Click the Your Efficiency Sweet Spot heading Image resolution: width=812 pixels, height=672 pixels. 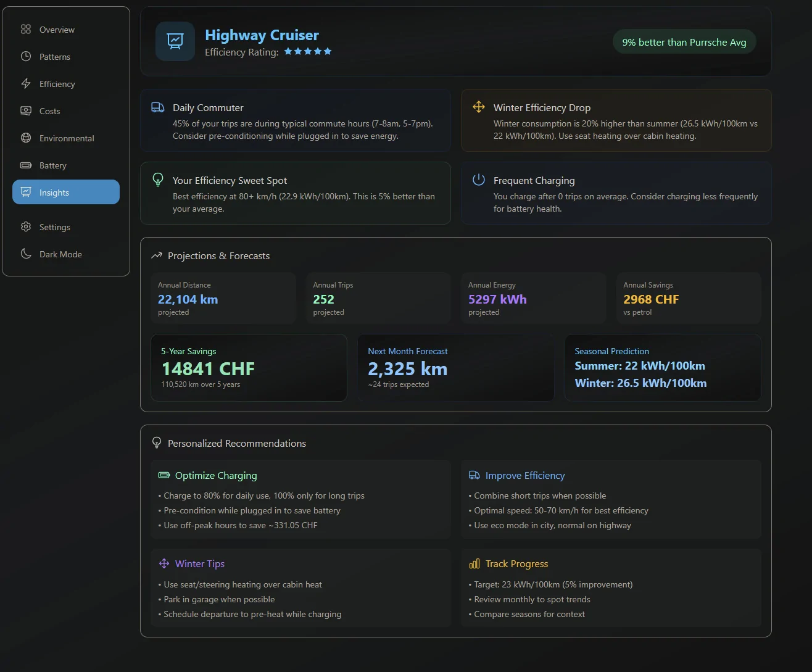(x=230, y=180)
